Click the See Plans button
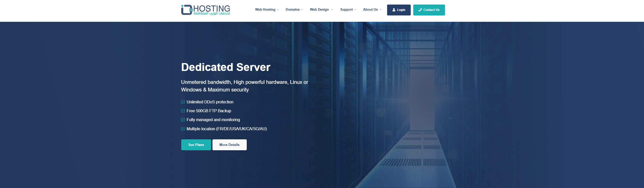The image size is (644, 188). click(196, 145)
